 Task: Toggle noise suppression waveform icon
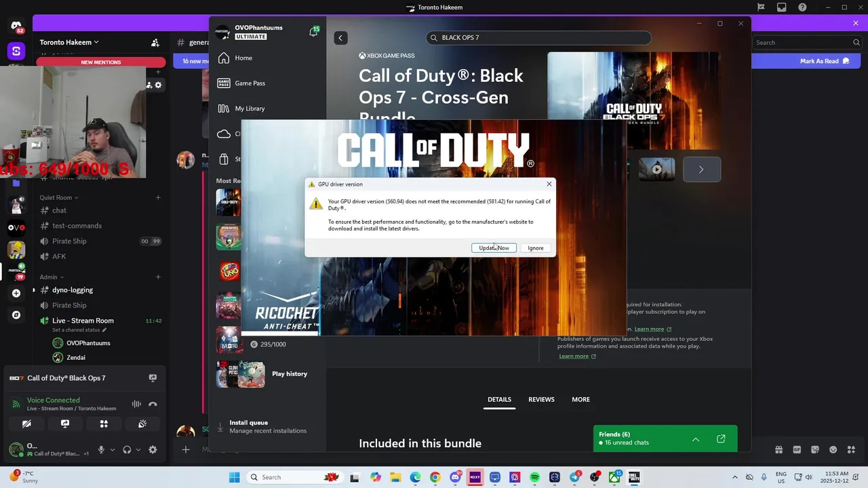click(x=136, y=404)
